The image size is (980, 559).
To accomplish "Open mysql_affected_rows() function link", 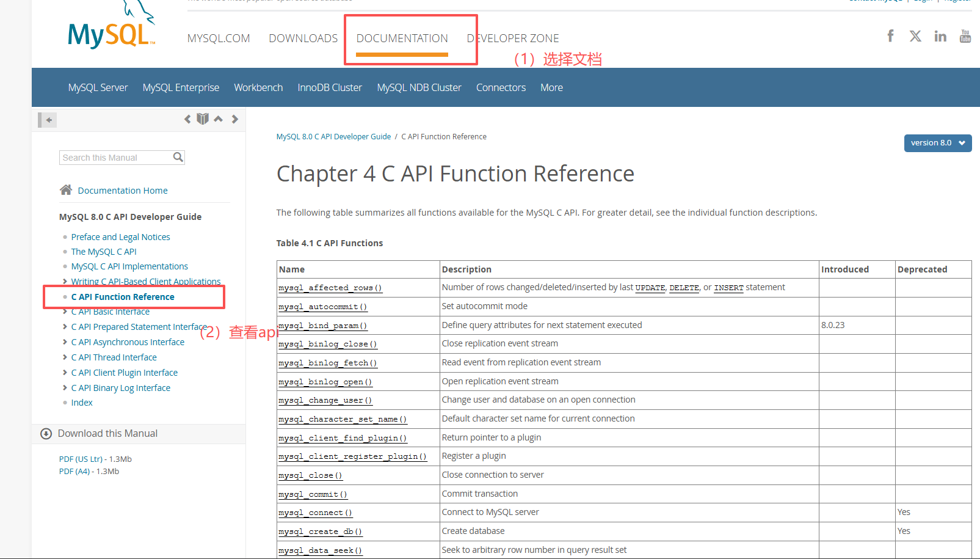I will pyautogui.click(x=330, y=288).
